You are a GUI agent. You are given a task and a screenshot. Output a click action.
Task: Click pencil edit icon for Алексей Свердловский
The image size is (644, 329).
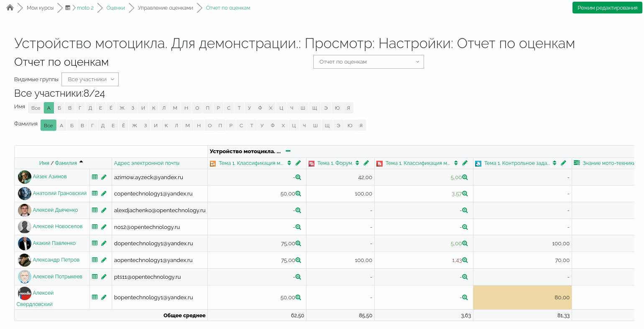point(104,297)
